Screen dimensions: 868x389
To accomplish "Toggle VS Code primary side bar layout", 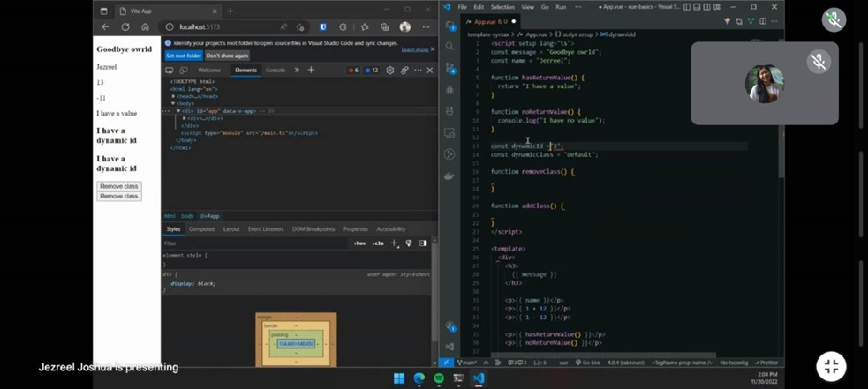I will pyautogui.click(x=687, y=7).
